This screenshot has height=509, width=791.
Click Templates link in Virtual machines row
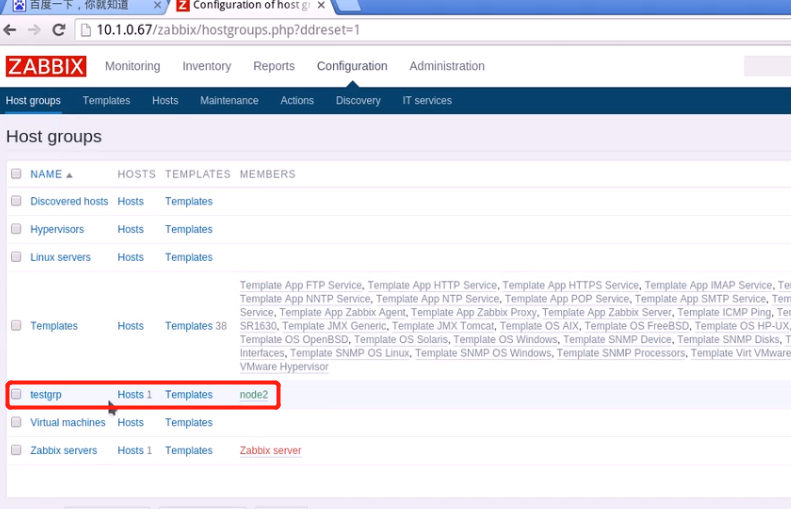(189, 423)
